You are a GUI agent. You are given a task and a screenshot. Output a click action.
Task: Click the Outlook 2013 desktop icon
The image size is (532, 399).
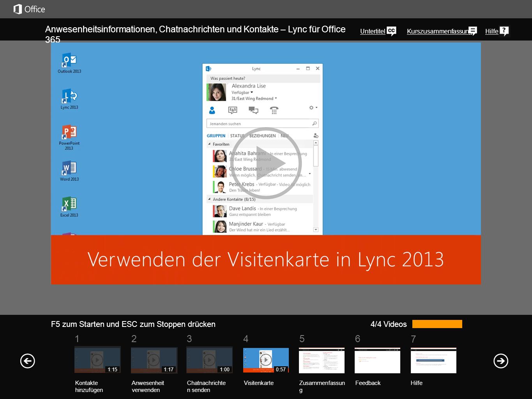click(69, 63)
